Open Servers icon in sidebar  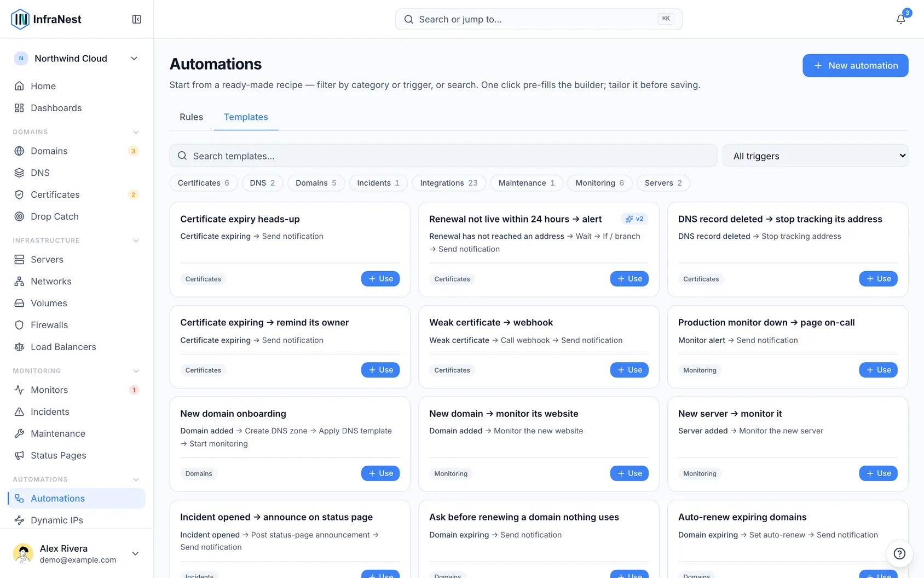tap(19, 259)
